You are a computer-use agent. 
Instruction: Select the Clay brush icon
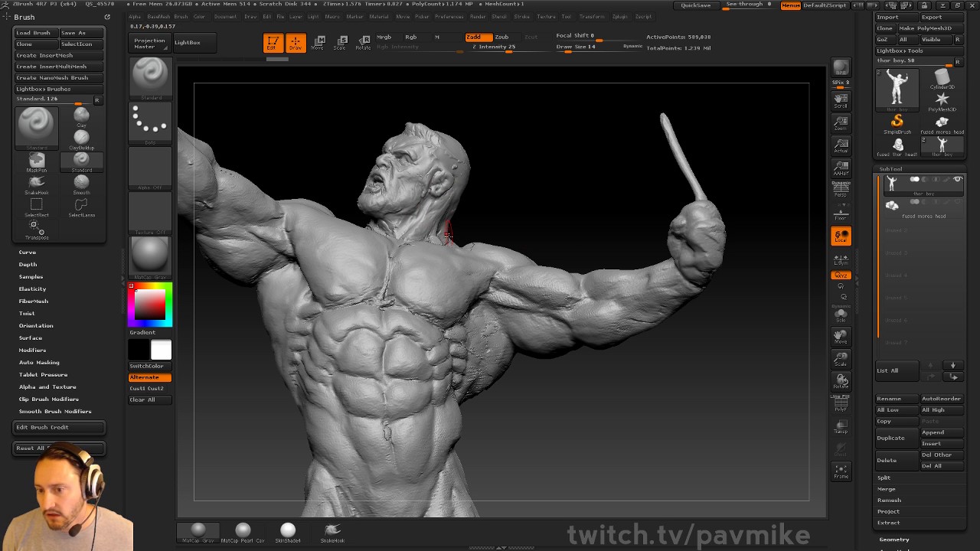(81, 116)
